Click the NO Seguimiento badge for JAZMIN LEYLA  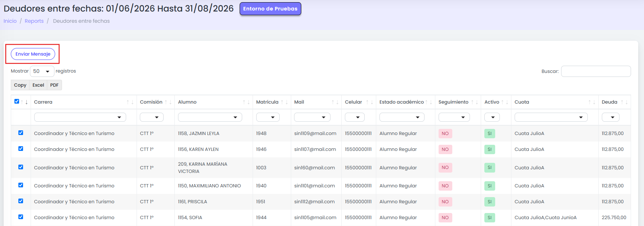click(x=445, y=134)
